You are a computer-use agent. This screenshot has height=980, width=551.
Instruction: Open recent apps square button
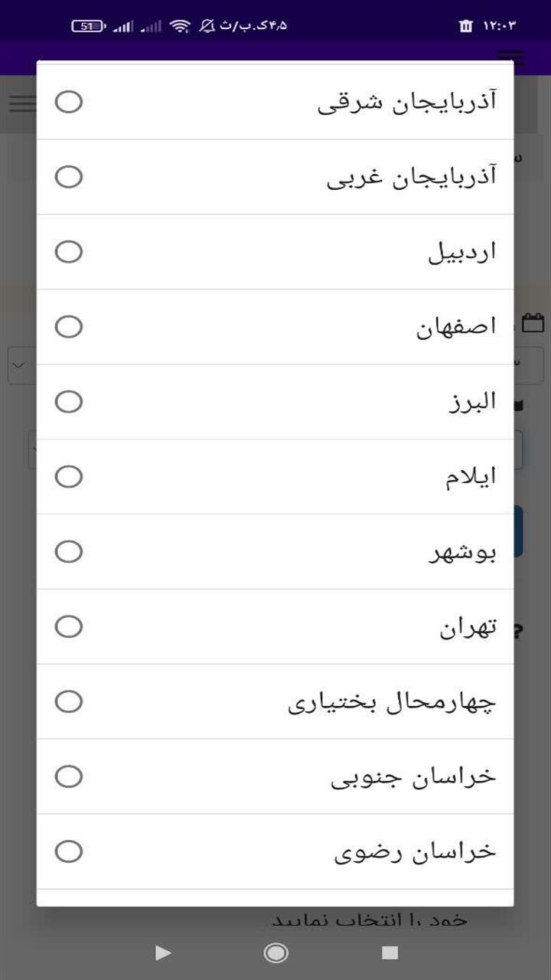point(390,952)
